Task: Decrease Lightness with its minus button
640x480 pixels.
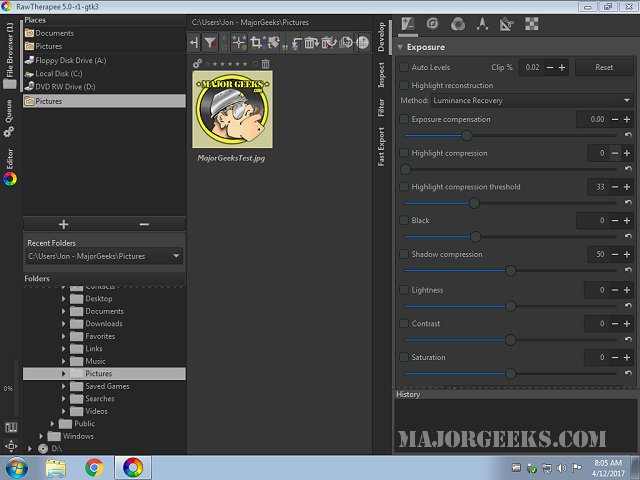Action: (x=615, y=290)
